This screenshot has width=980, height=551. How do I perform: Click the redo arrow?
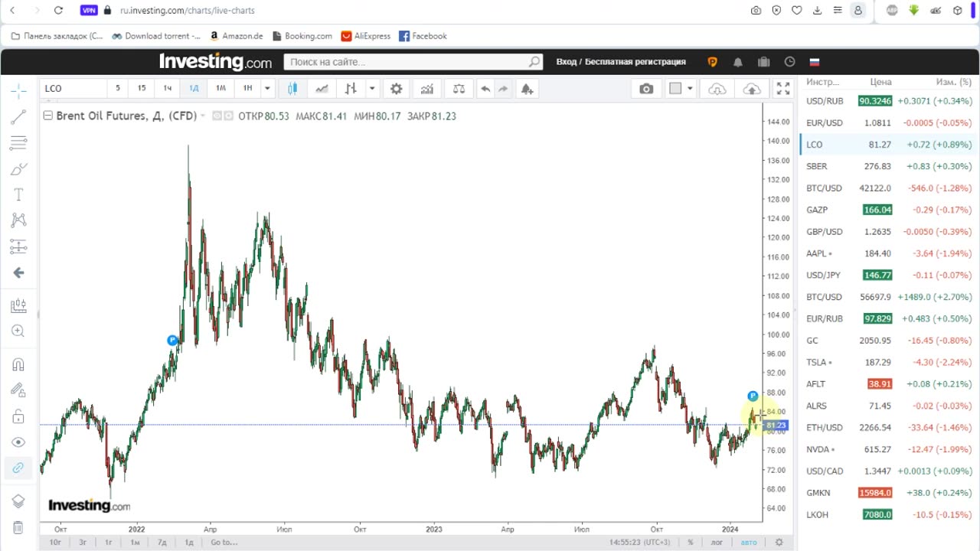click(x=503, y=89)
